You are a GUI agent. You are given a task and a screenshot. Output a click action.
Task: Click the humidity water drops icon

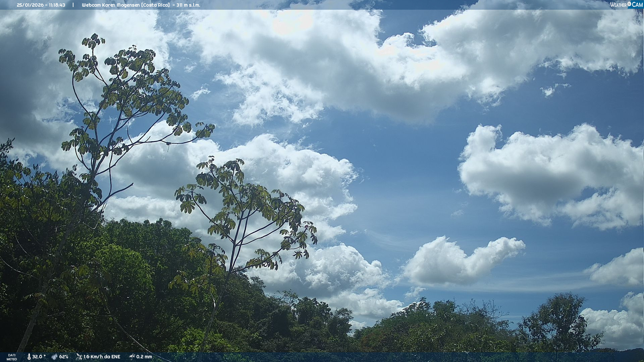[54, 357]
